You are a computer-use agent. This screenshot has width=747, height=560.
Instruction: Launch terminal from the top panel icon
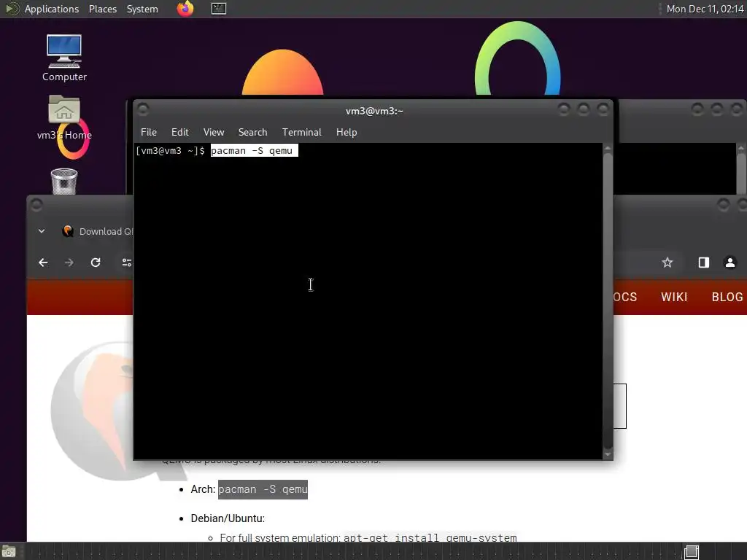[219, 9]
